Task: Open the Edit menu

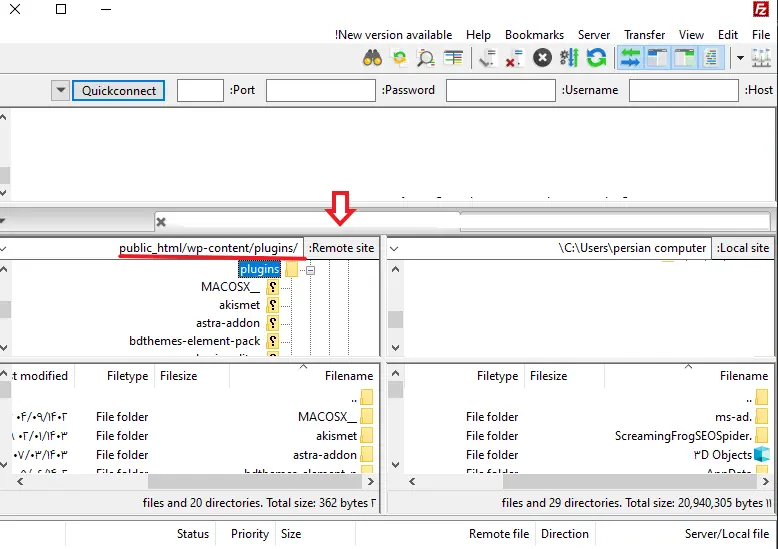Action: tap(728, 35)
